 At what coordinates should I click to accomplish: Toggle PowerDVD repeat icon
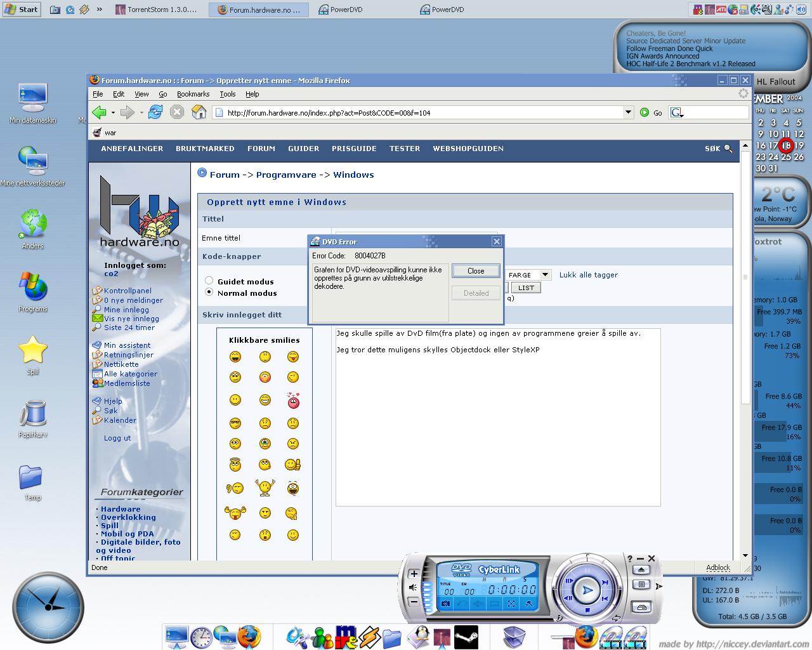pyautogui.click(x=616, y=618)
